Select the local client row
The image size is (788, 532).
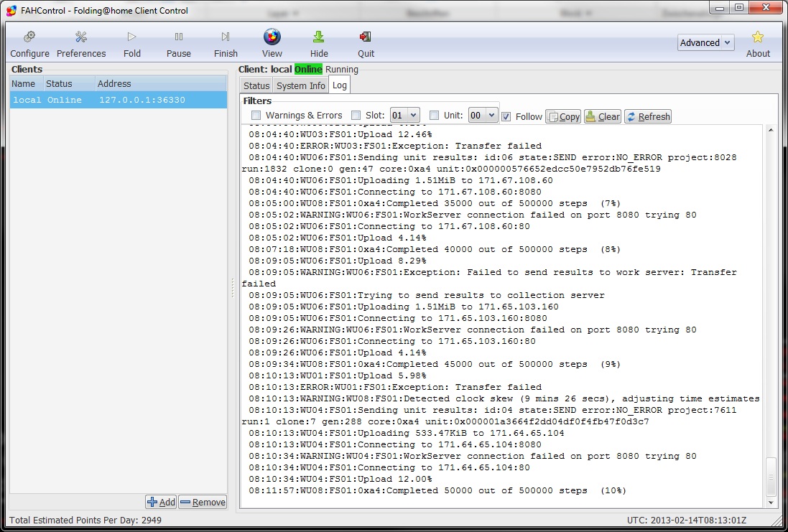[x=118, y=100]
